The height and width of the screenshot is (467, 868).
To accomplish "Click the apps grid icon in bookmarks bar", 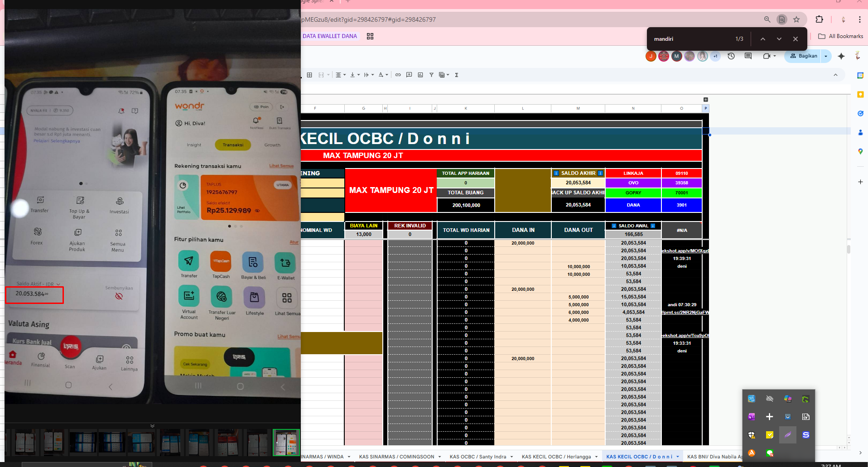I will point(370,36).
